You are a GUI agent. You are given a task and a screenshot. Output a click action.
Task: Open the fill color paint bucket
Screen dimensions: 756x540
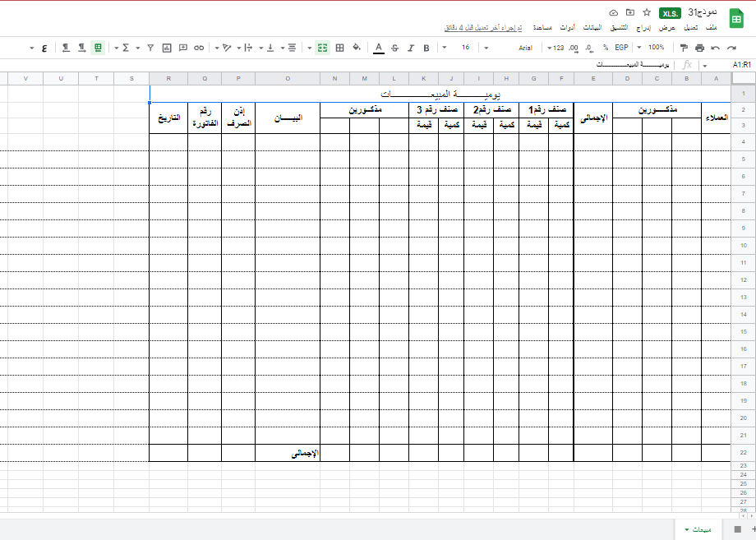357,48
